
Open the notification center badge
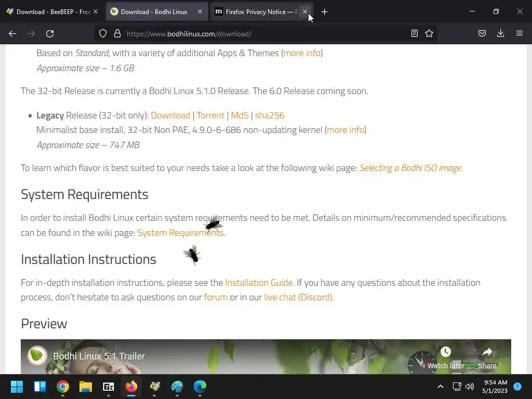pos(517,387)
